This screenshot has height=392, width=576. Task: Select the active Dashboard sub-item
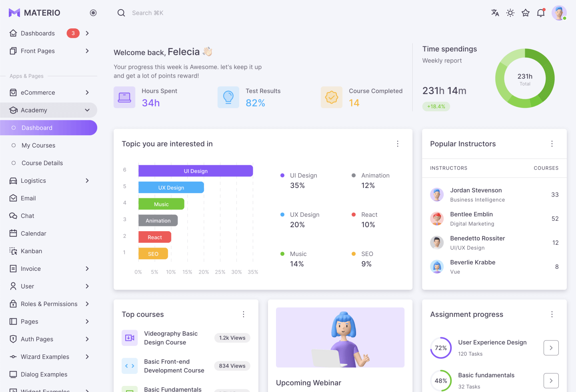pyautogui.click(x=48, y=128)
